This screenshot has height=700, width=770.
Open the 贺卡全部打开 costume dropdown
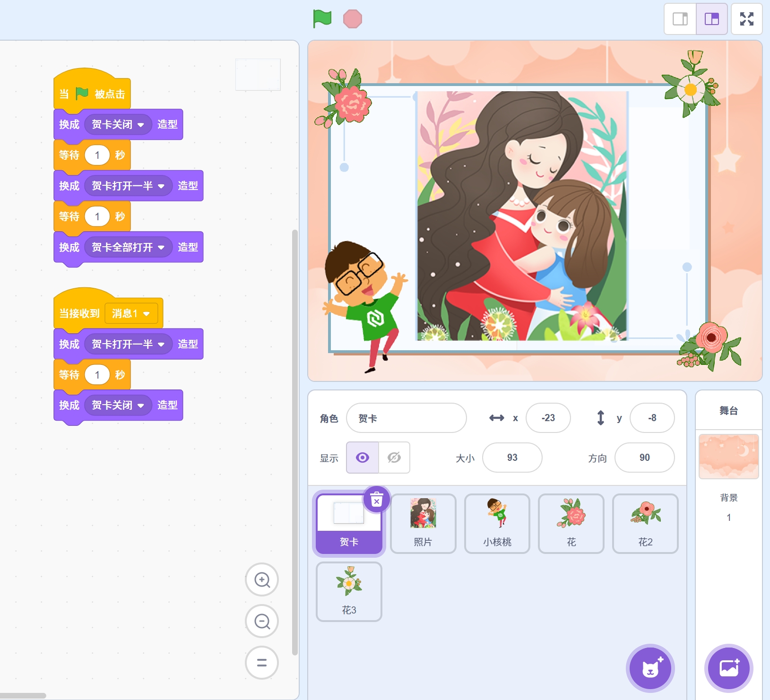click(x=161, y=247)
